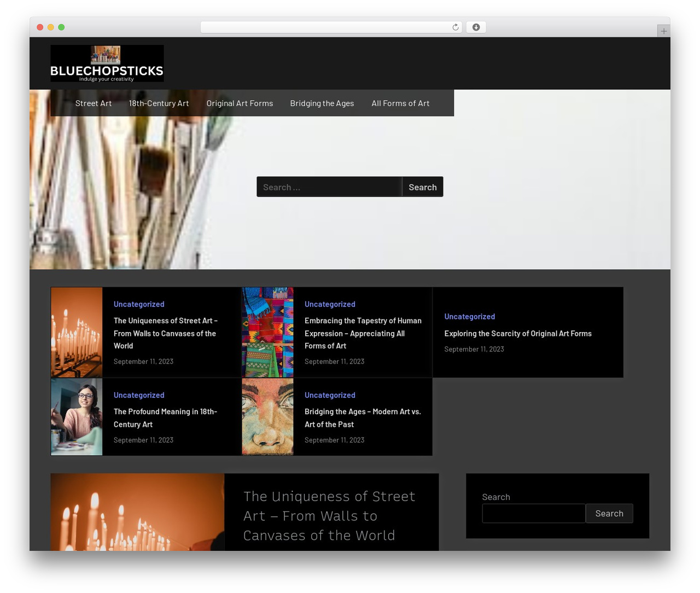Select All Forms of Art menu item
The height and width of the screenshot is (593, 700).
coord(400,103)
